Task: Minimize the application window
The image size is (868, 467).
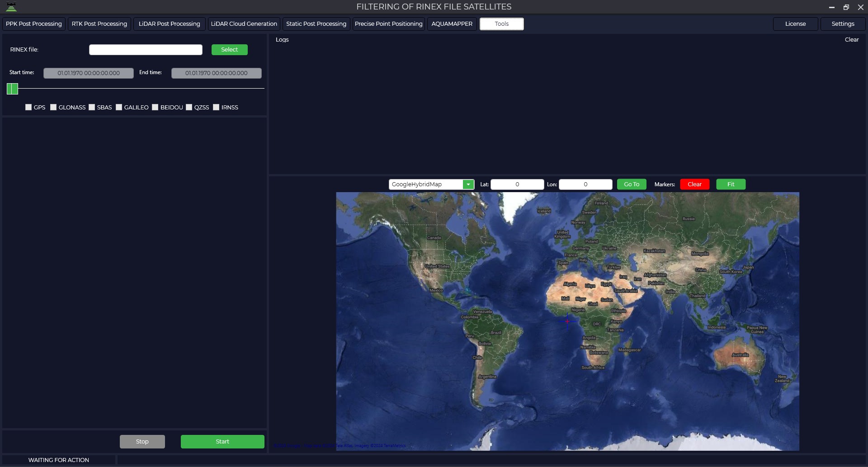Action: (831, 7)
